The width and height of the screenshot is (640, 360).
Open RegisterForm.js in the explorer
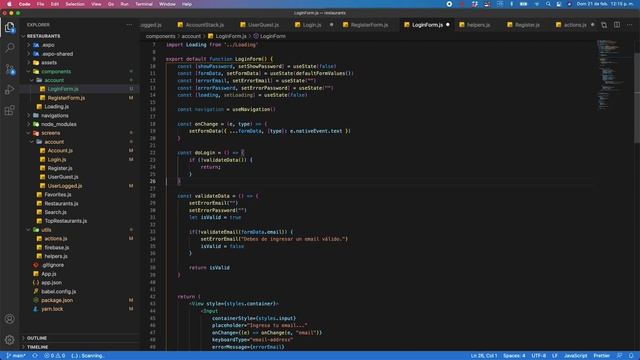(66, 98)
